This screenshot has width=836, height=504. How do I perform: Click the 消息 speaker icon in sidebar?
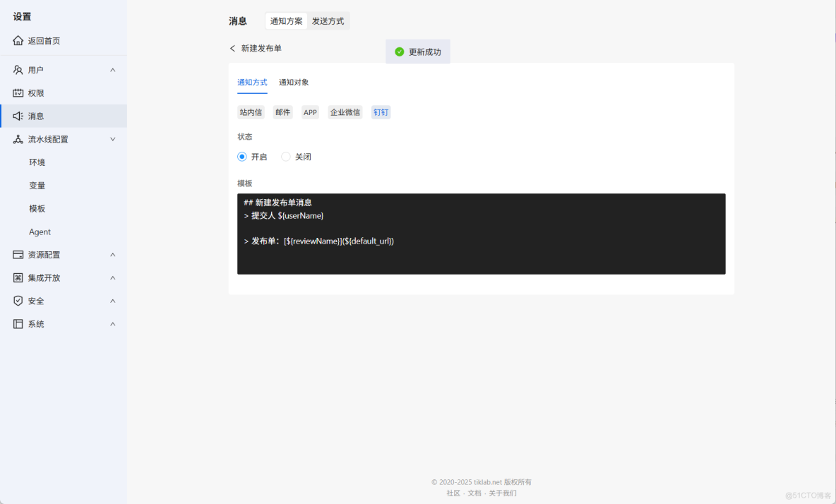[x=17, y=116]
